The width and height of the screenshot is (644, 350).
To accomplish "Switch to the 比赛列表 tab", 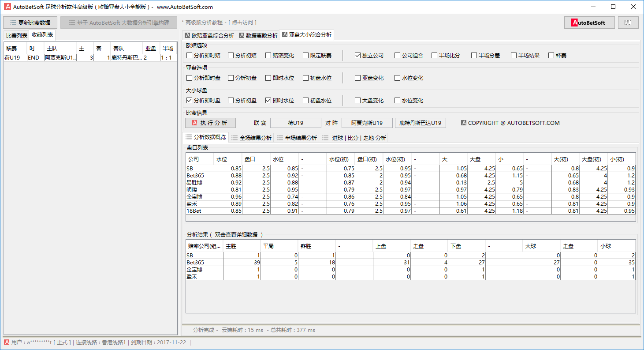I will [x=16, y=35].
